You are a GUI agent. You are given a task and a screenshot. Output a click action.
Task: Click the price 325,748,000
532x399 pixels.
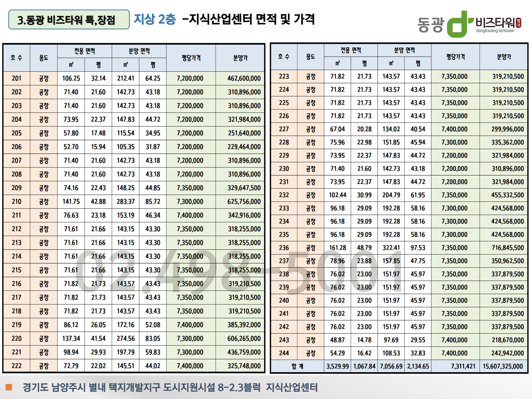(244, 366)
